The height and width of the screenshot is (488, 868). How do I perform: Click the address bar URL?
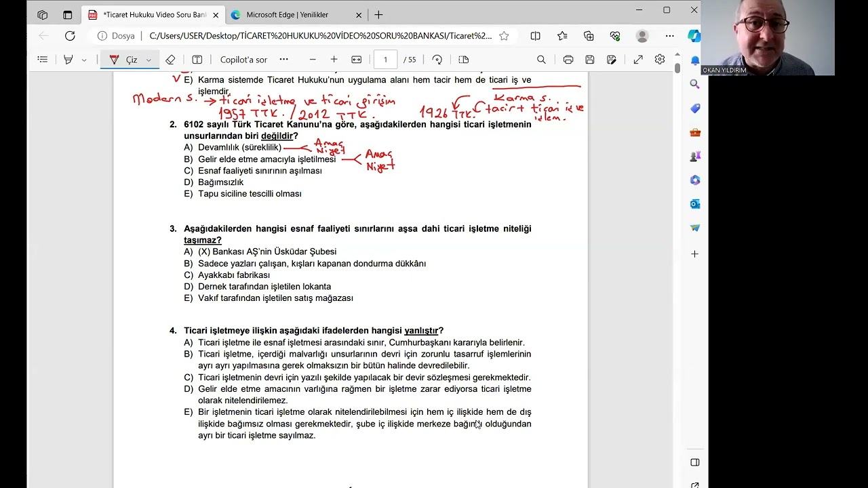[320, 36]
